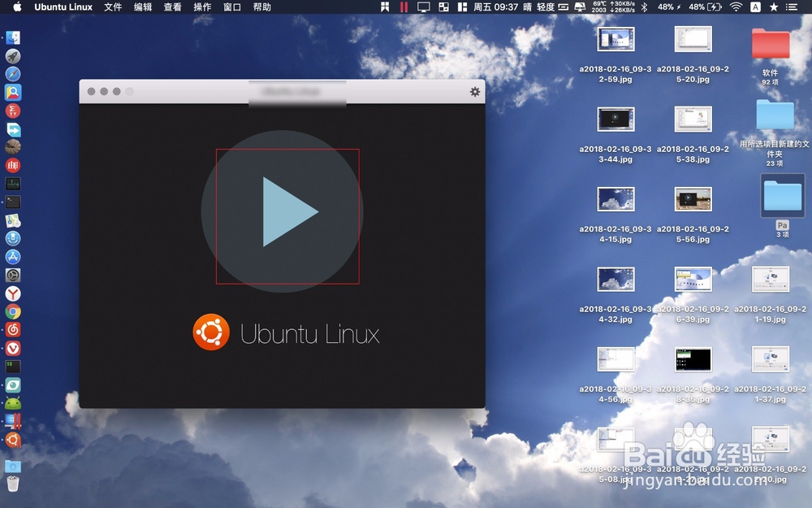812x508 pixels.
Task: Open the display mirroring menu bar icon
Action: tap(424, 7)
